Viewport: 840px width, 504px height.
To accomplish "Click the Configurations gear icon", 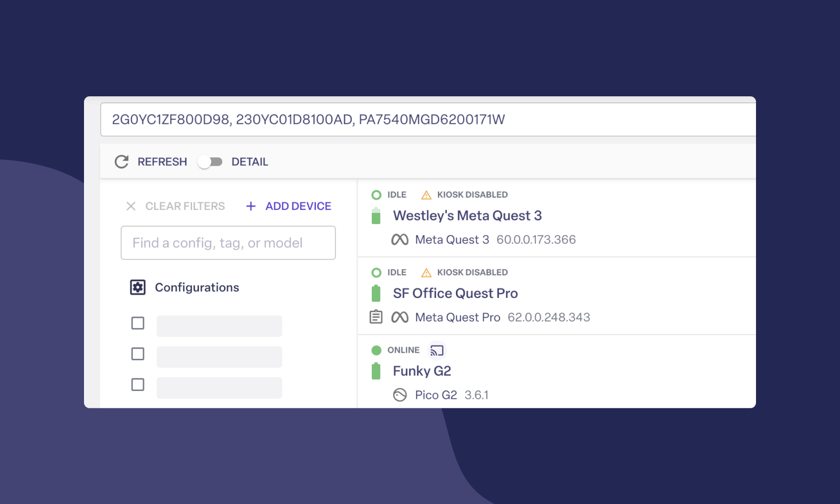I will pyautogui.click(x=138, y=287).
